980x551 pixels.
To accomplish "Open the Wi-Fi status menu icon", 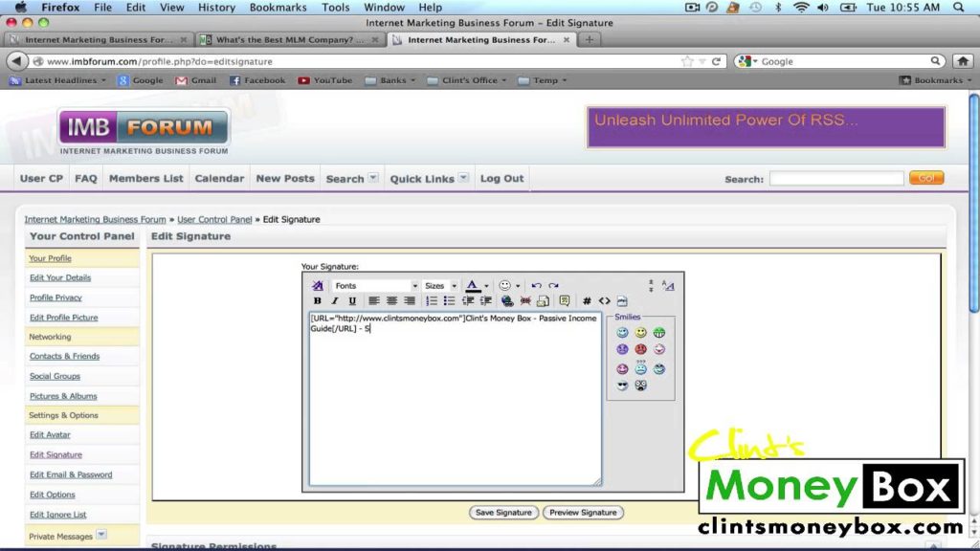I will pos(801,8).
